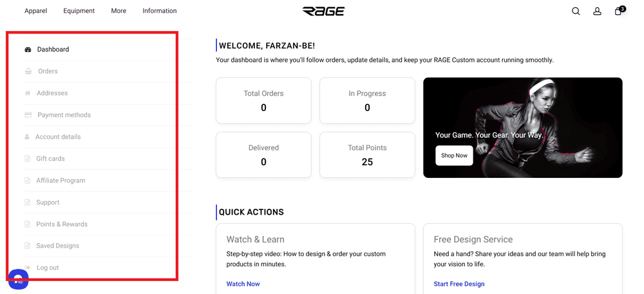Open the shopping bag cart icon
The width and height of the screenshot is (644, 294).
point(618,11)
